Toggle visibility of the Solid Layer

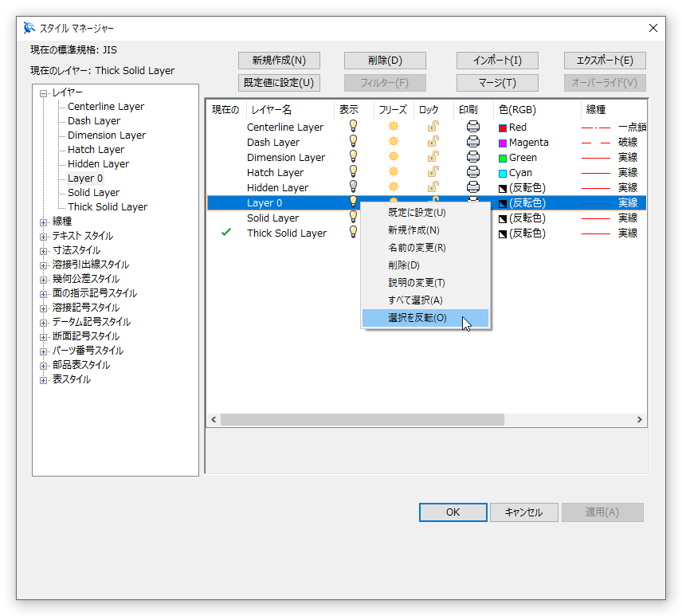[x=353, y=218]
